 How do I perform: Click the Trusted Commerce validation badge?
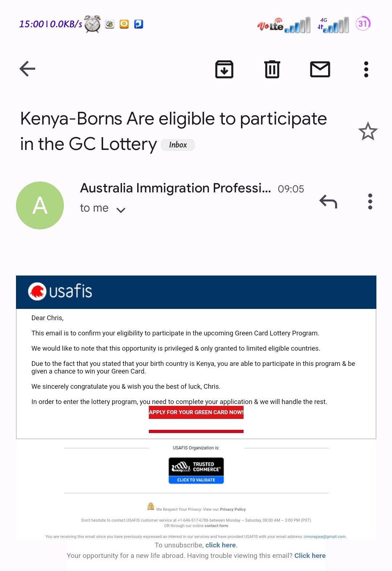tap(196, 470)
